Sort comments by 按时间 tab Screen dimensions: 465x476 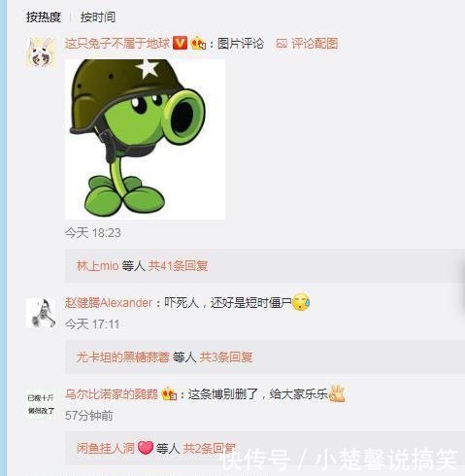[98, 17]
